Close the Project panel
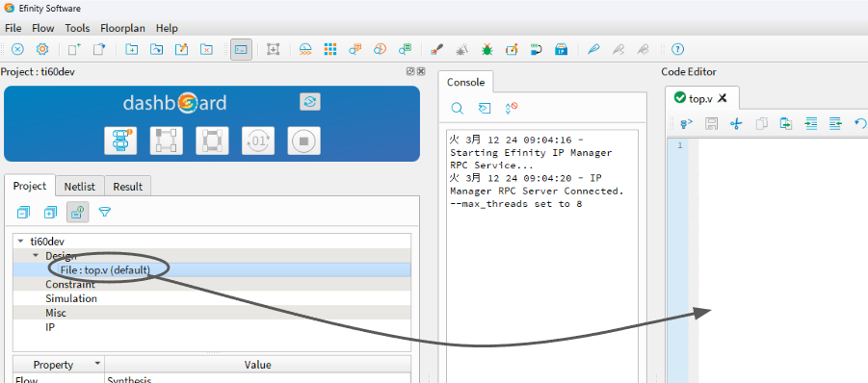Viewport: 868px width, 383px height. pyautogui.click(x=421, y=71)
